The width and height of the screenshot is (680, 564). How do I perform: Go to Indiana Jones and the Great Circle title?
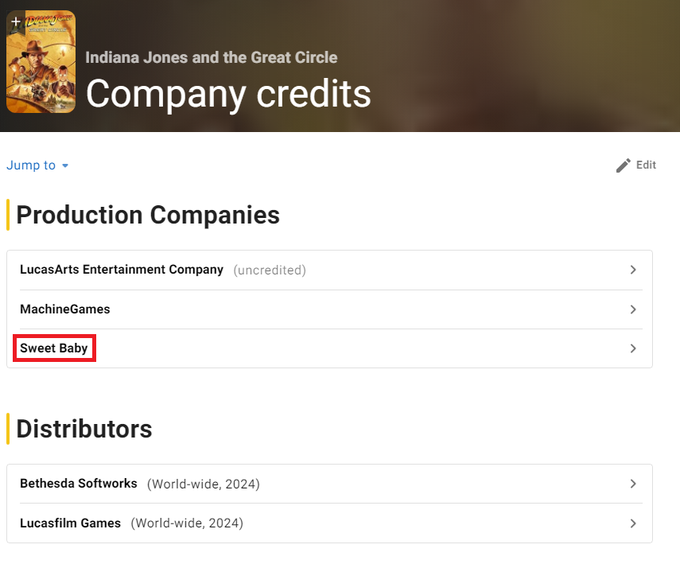211,58
